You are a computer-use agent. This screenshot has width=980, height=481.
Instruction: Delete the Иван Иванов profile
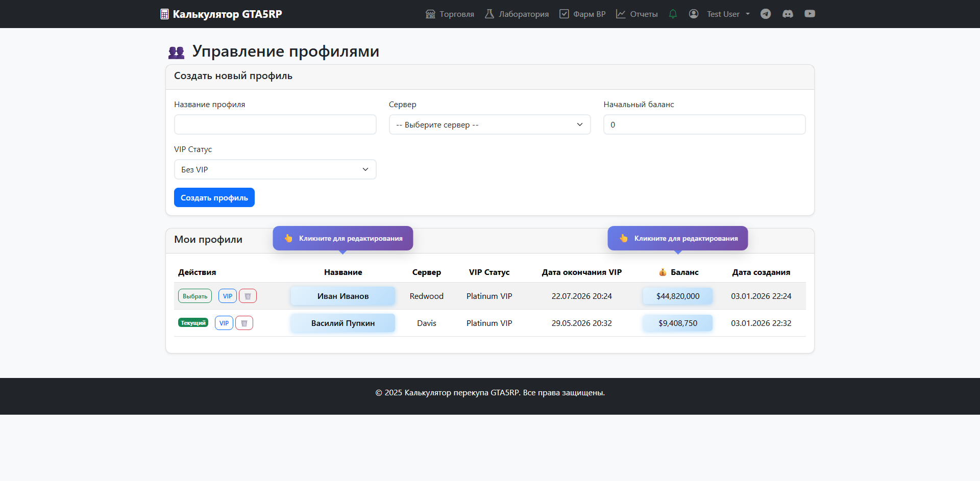[x=248, y=296]
